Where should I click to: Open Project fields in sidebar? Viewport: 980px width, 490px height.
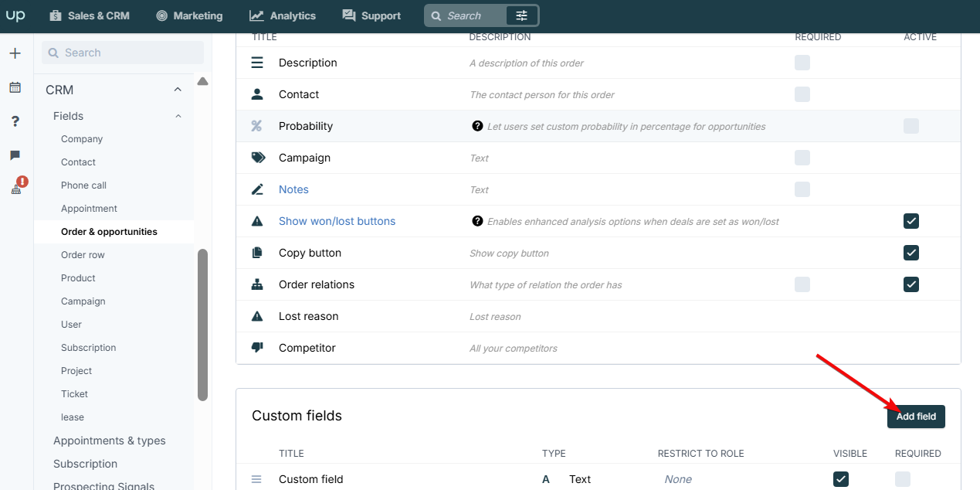(76, 371)
